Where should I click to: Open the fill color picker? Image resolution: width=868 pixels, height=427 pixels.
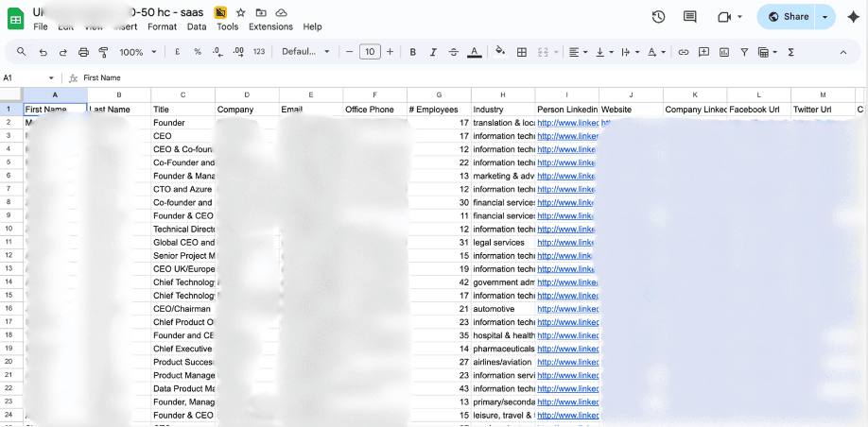click(x=500, y=52)
